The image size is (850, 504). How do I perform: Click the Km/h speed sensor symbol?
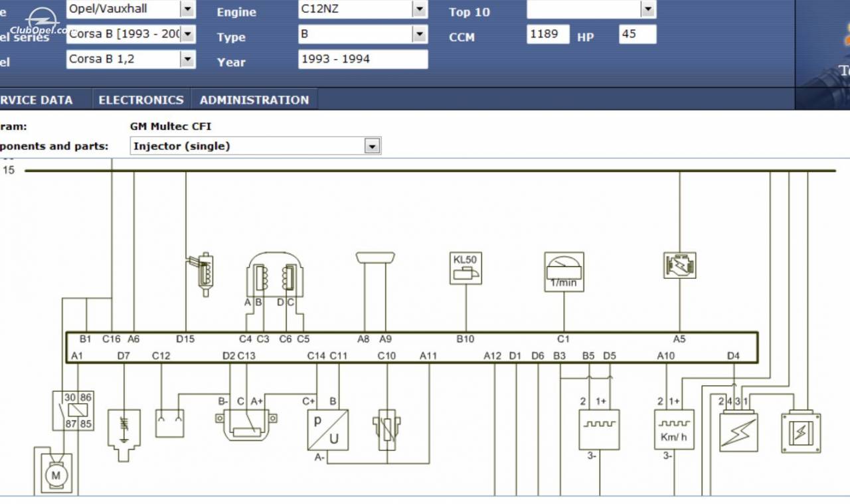(x=674, y=430)
